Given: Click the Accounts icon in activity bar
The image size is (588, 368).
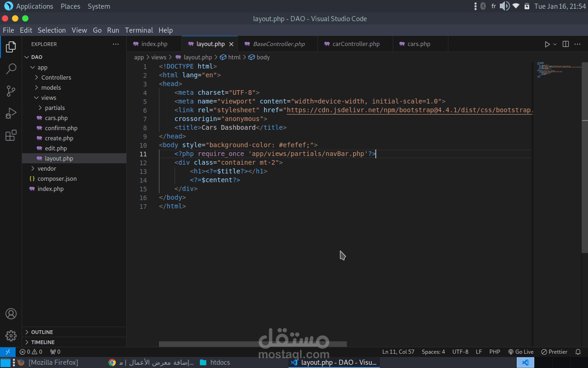Looking at the screenshot, I should pos(11,314).
